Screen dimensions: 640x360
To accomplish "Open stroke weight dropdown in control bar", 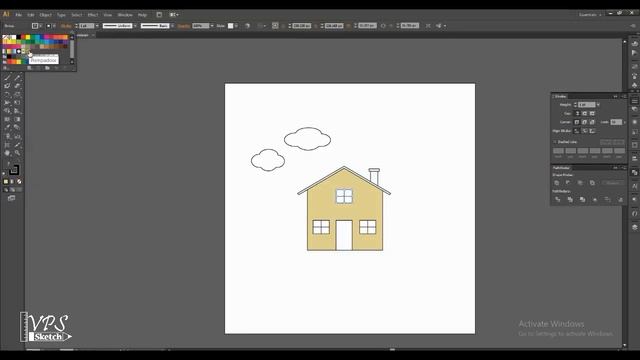I will pyautogui.click(x=97, y=26).
